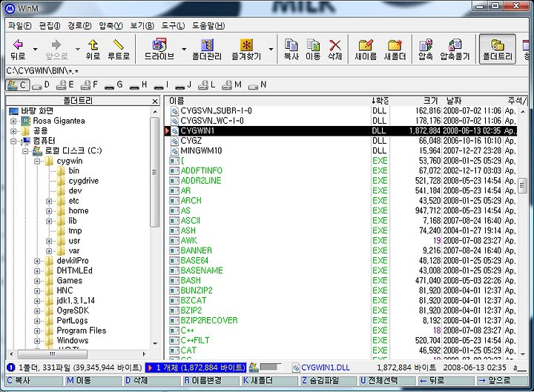Click the K 새폴더 bottom button
The image size is (534, 392).
(270, 380)
